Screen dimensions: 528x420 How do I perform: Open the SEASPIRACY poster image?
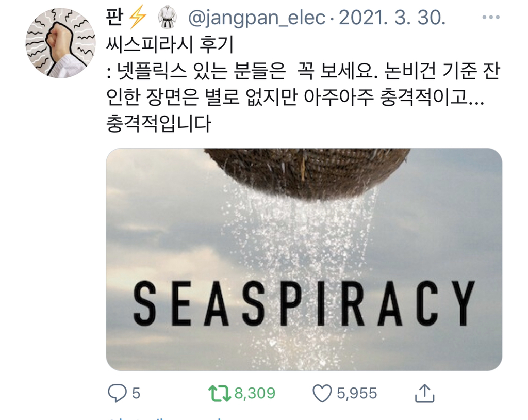coord(304,259)
